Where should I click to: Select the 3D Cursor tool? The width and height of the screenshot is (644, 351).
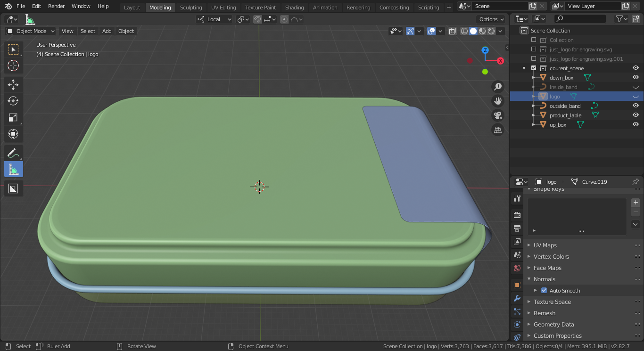pos(13,65)
